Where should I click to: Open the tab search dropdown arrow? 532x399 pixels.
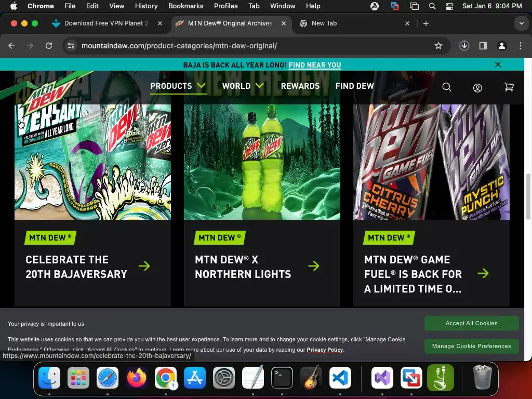point(522,23)
